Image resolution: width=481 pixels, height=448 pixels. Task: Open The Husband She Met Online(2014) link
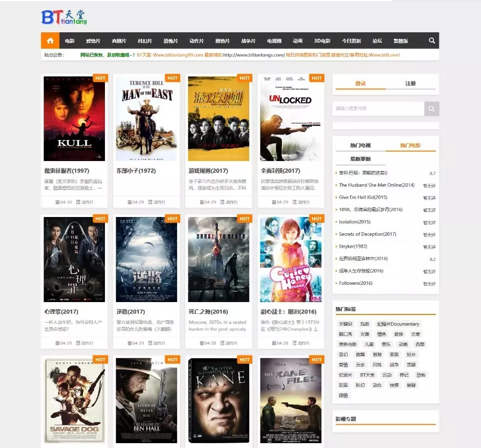[377, 185]
